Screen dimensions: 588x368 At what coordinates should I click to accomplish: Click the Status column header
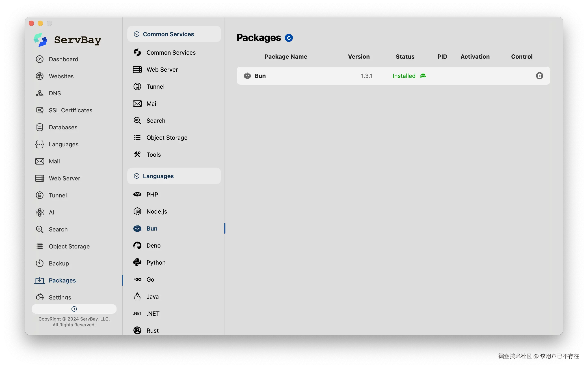click(405, 56)
